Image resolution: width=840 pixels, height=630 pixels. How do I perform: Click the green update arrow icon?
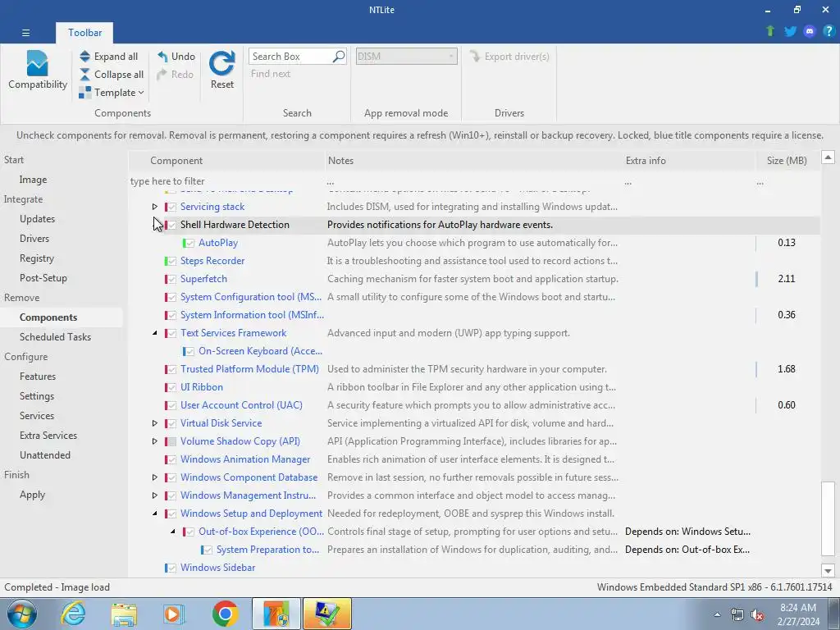click(770, 31)
